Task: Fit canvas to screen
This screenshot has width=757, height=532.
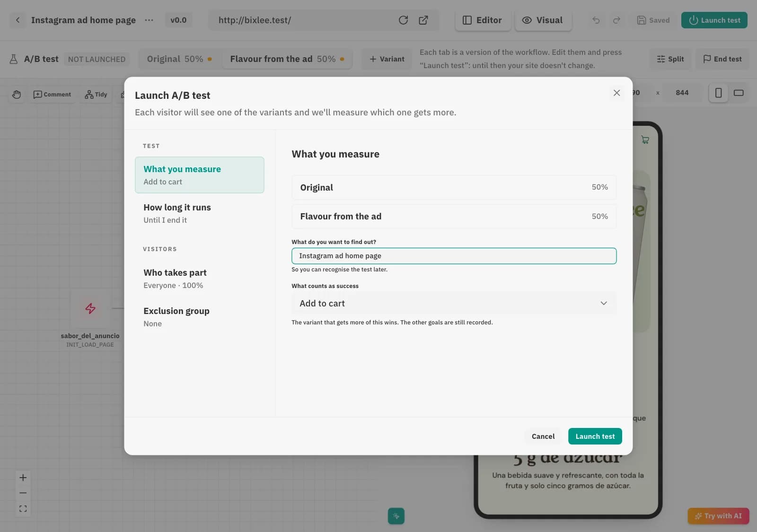Action: (x=23, y=509)
